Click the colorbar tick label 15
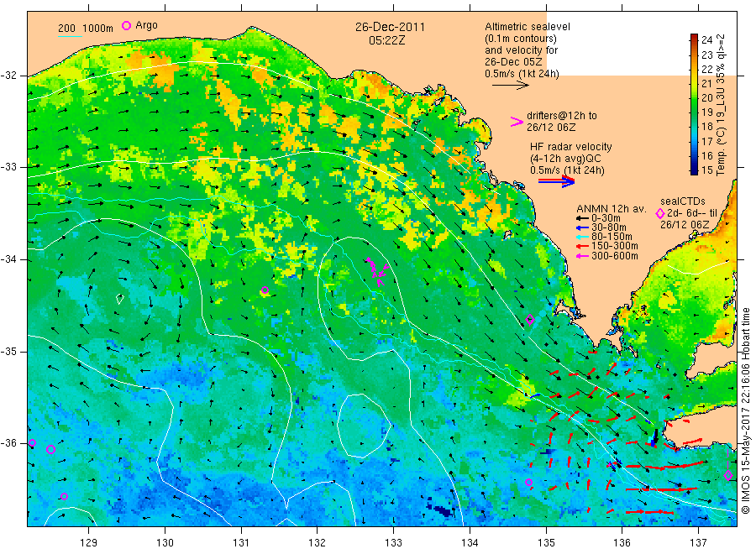This screenshot has height=554, width=756. (706, 170)
